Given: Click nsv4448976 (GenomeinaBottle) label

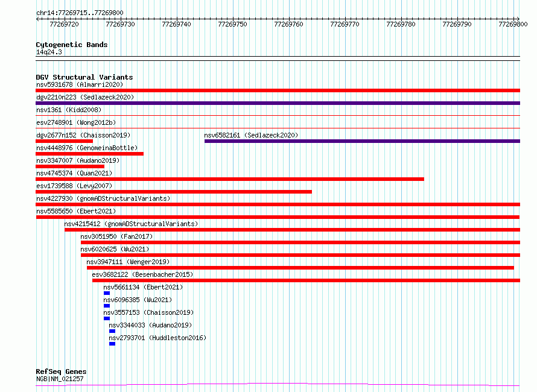Looking at the screenshot, I should [87, 148].
